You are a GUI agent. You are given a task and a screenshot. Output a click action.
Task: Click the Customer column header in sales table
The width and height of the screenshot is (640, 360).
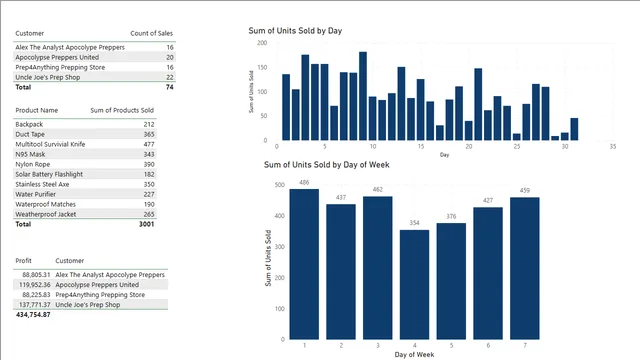pyautogui.click(x=29, y=33)
